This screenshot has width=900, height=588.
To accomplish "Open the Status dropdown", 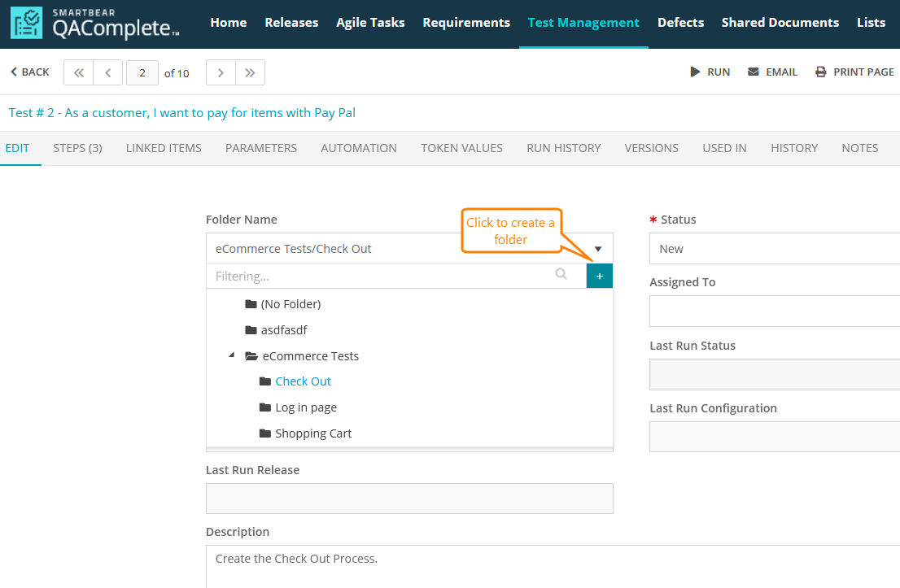I will tap(773, 249).
